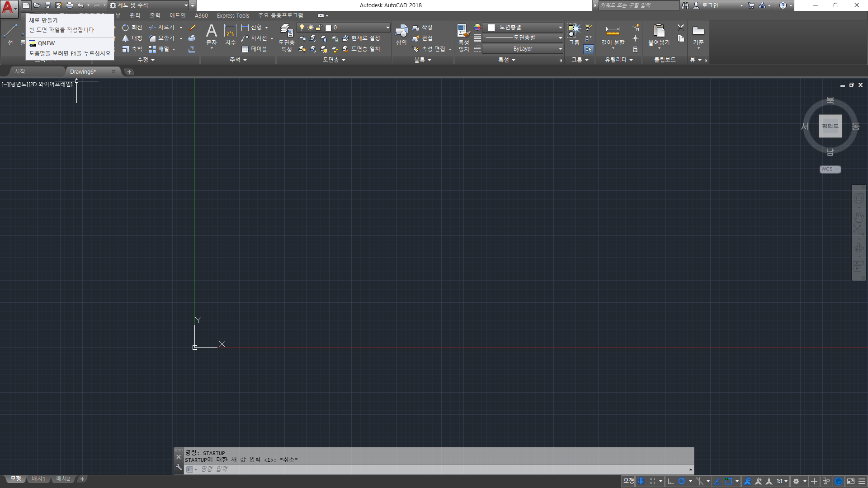Select the Measure (길이 분할) utility icon
This screenshot has width=868, height=488.
pos(613,32)
